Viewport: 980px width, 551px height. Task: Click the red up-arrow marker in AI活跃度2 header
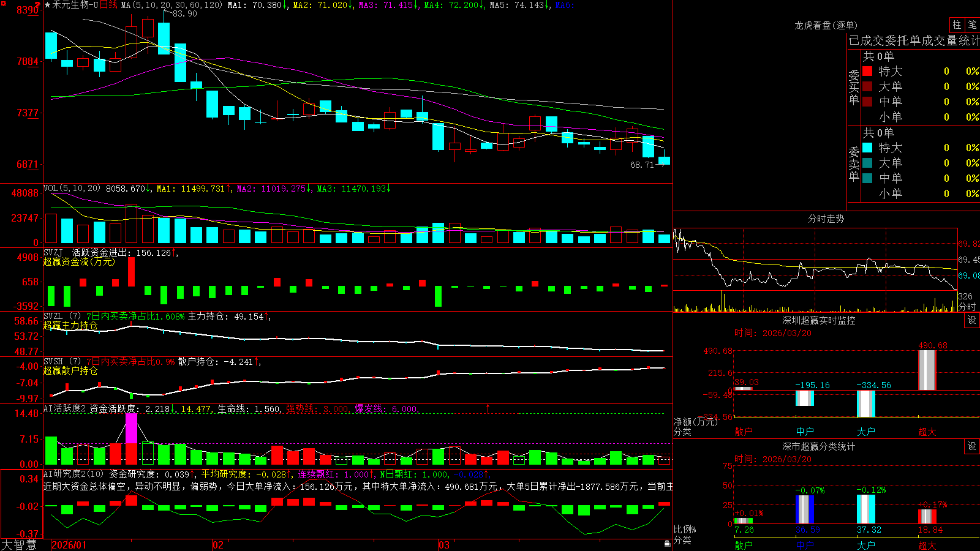tap(488, 408)
